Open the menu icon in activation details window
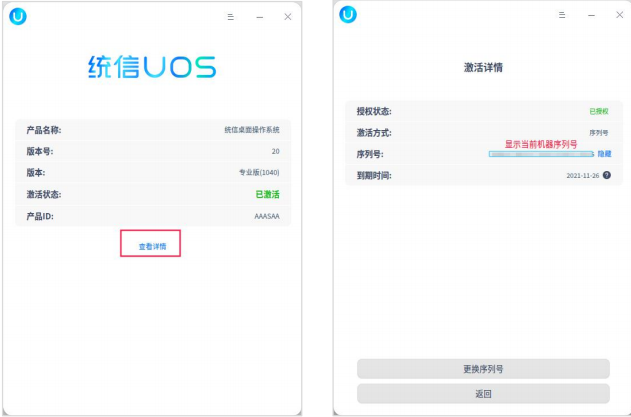This screenshot has width=631, height=417. coord(562,15)
